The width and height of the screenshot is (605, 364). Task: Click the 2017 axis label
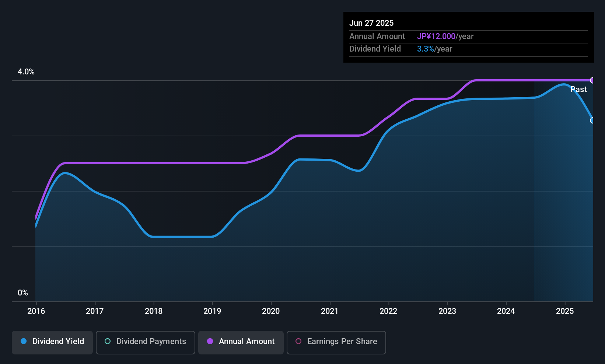click(95, 311)
